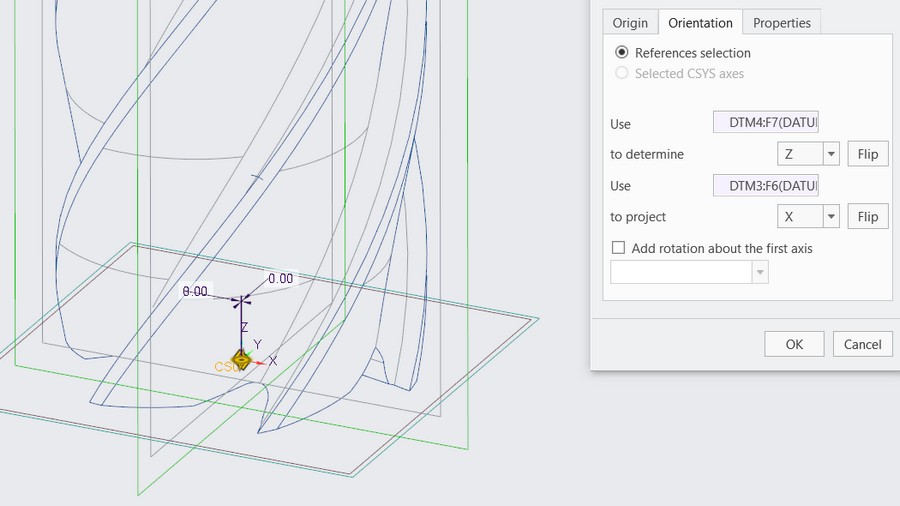The height and width of the screenshot is (506, 900).
Task: Switch to the Origin tab
Action: pyautogui.click(x=630, y=23)
